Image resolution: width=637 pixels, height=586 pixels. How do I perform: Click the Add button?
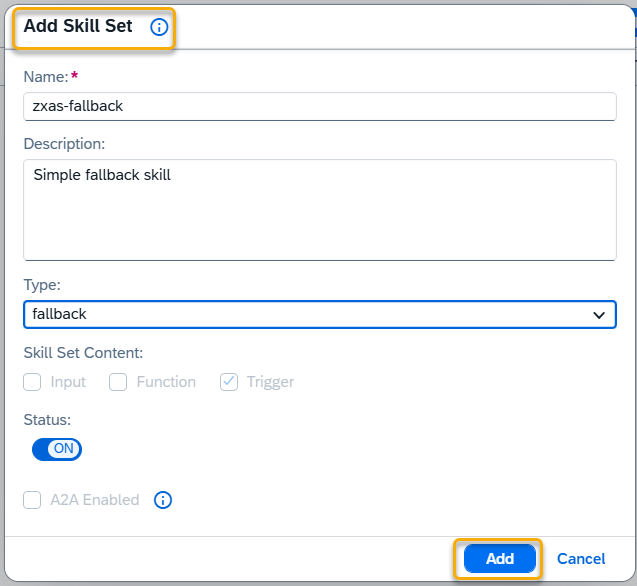[x=500, y=558]
